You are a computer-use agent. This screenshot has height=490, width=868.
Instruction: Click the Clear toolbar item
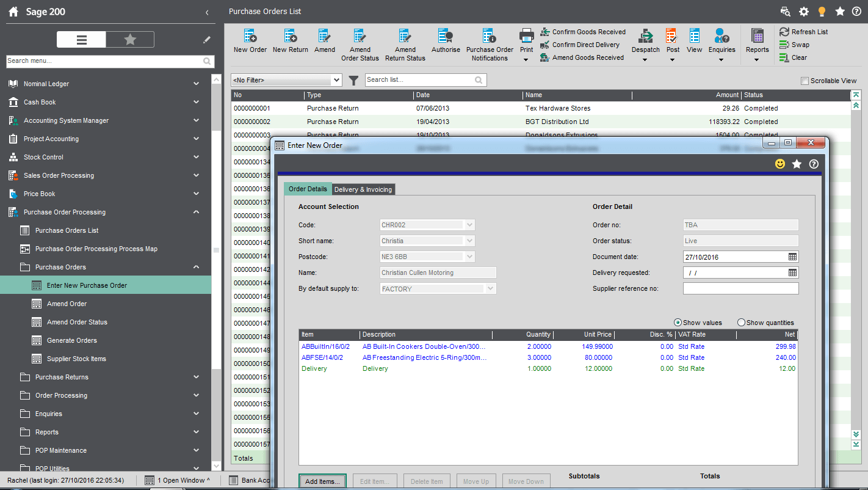click(x=793, y=57)
